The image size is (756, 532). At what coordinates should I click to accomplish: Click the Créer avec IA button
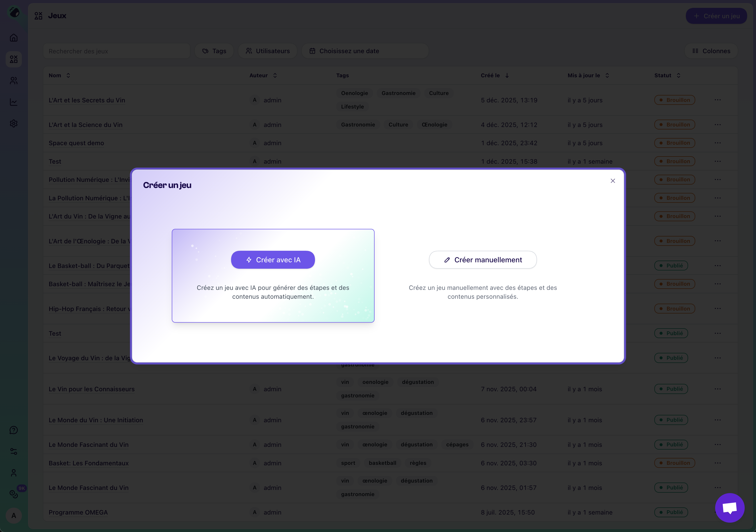pos(273,260)
